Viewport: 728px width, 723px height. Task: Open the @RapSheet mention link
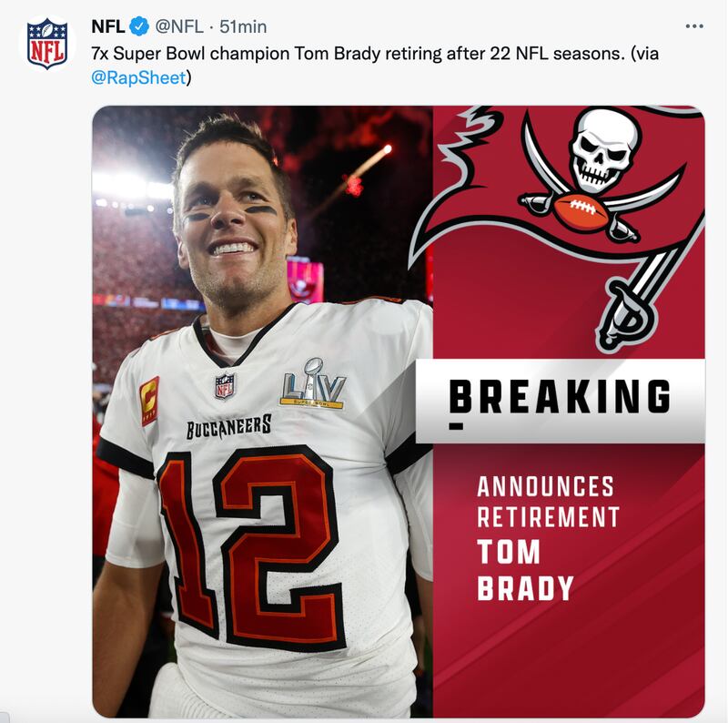click(x=138, y=77)
